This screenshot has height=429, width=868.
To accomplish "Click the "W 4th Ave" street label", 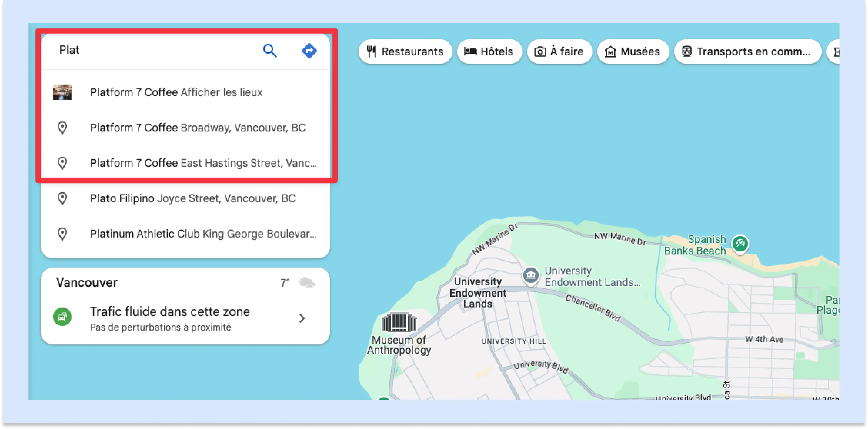I will [764, 339].
